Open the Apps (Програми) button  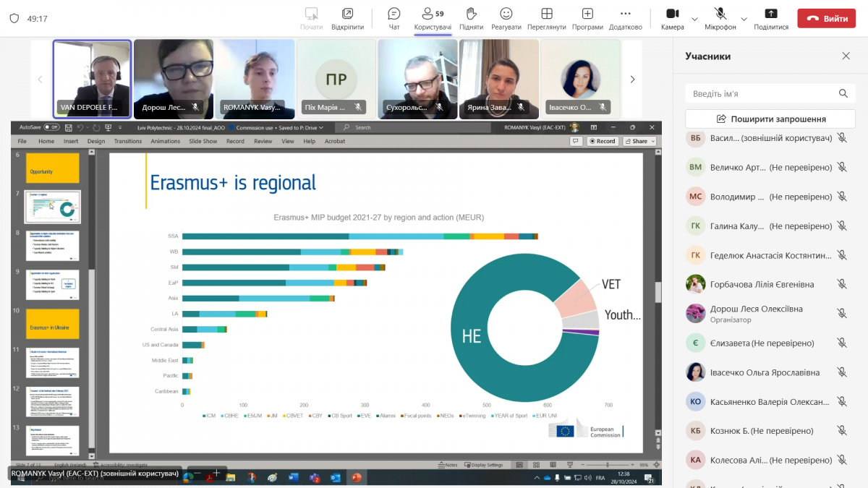click(x=587, y=18)
